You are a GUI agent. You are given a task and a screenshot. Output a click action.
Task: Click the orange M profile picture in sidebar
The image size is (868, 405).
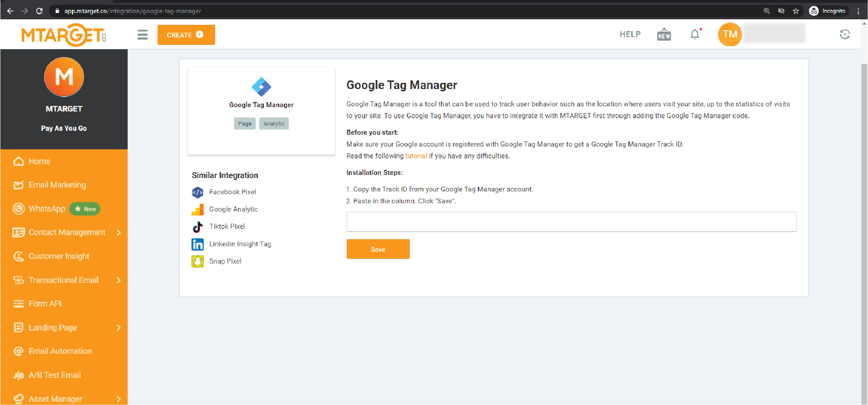coord(64,77)
